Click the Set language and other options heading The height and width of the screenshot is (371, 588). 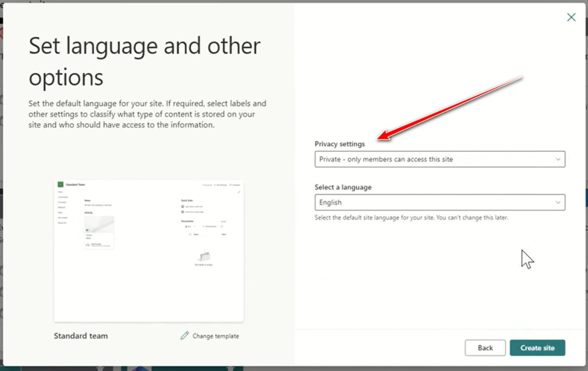click(144, 61)
